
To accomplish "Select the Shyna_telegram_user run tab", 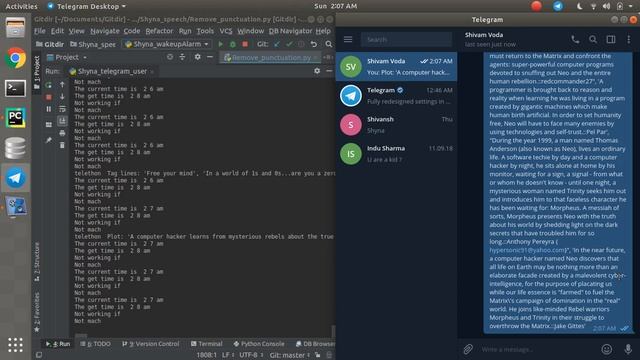I will tap(111, 71).
